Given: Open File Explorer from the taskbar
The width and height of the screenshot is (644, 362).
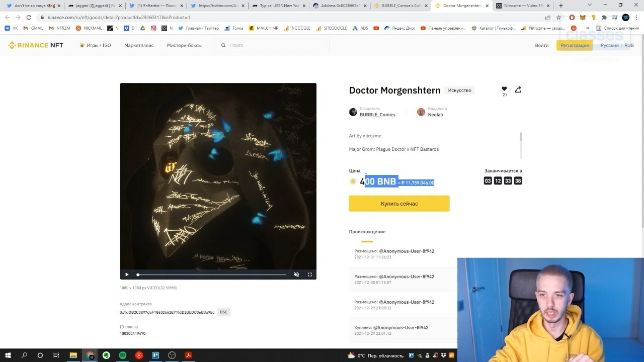Looking at the screenshot, I should [73, 355].
